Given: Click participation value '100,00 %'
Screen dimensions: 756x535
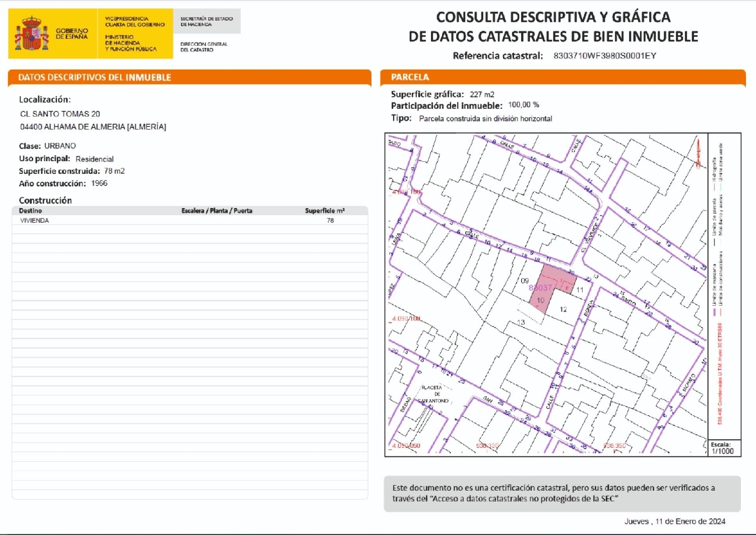Looking at the screenshot, I should point(524,105).
